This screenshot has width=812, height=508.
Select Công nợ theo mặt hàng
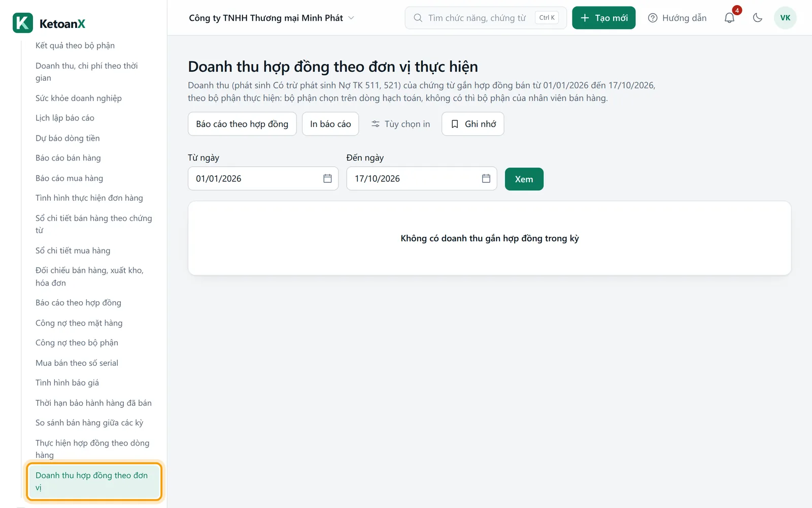point(79,323)
